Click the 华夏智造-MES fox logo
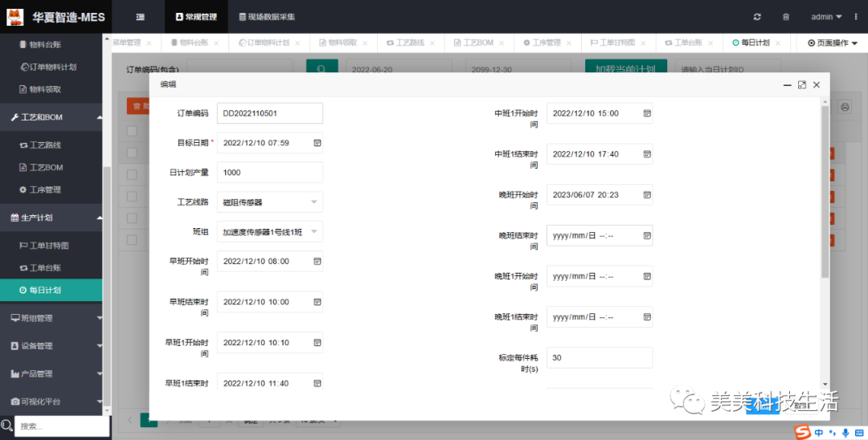The width and height of the screenshot is (868, 440). [x=15, y=17]
